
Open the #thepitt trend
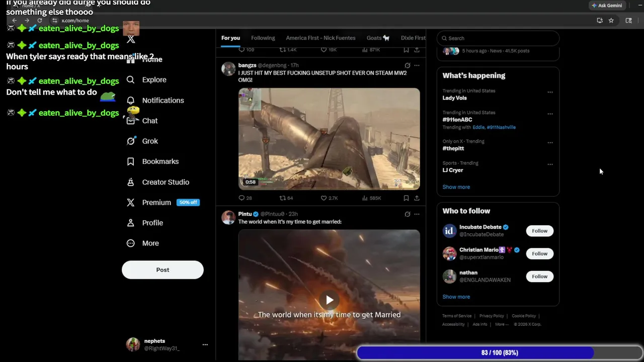coord(453,148)
